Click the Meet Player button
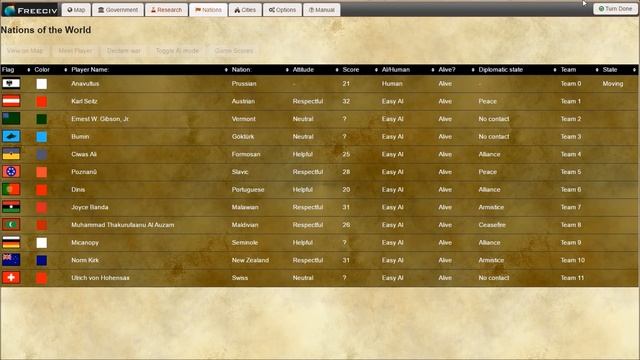Viewport: 640px width, 360px height. (75, 51)
